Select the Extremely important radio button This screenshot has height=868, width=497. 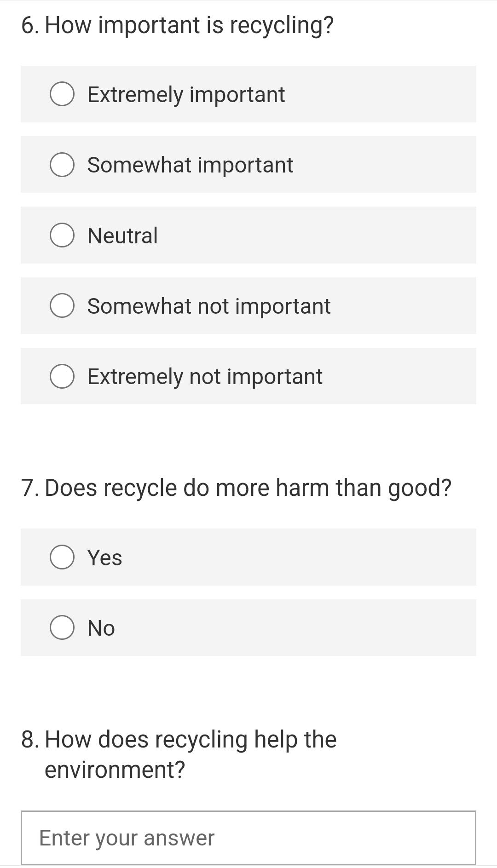click(x=63, y=94)
